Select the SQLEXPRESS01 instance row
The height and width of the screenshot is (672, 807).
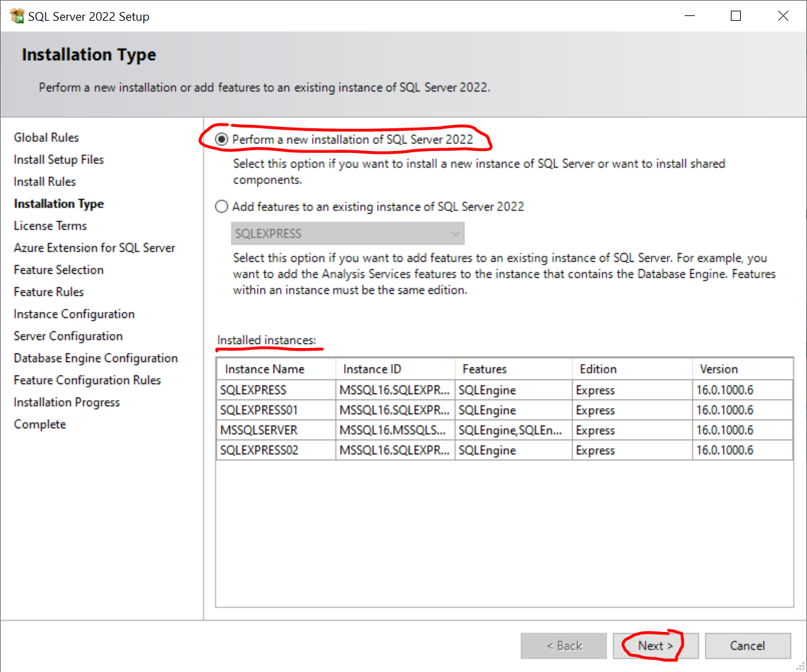504,410
